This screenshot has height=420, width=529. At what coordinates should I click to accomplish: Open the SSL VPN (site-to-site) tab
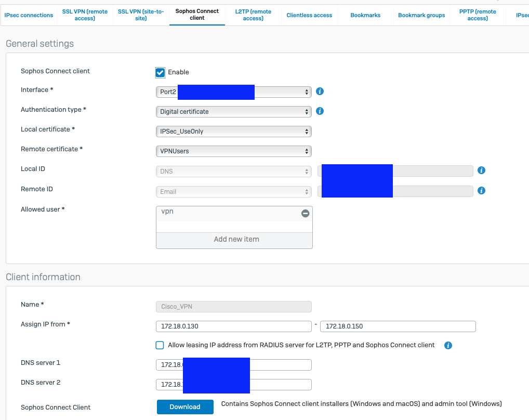tap(141, 15)
